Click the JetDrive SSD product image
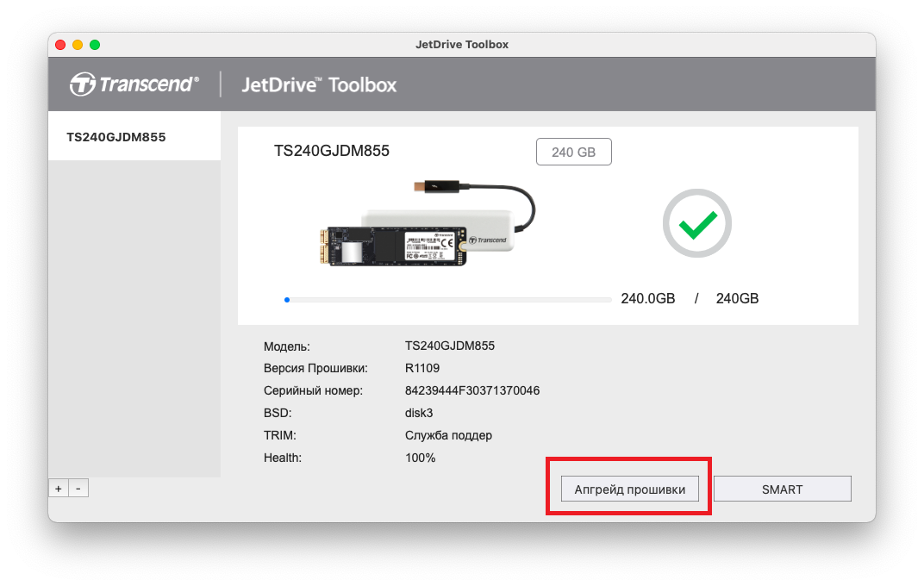This screenshot has height=586, width=924. point(428,222)
